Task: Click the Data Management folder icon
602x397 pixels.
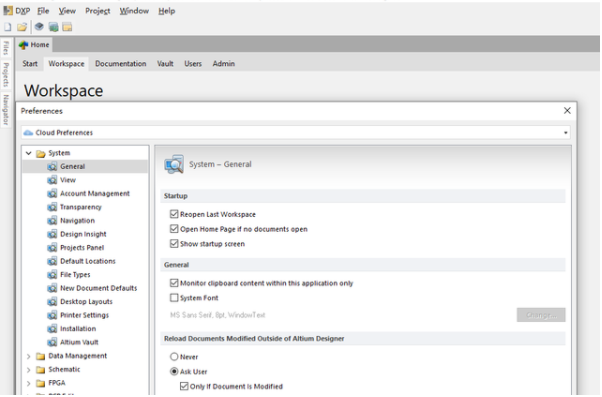Action: (41, 356)
